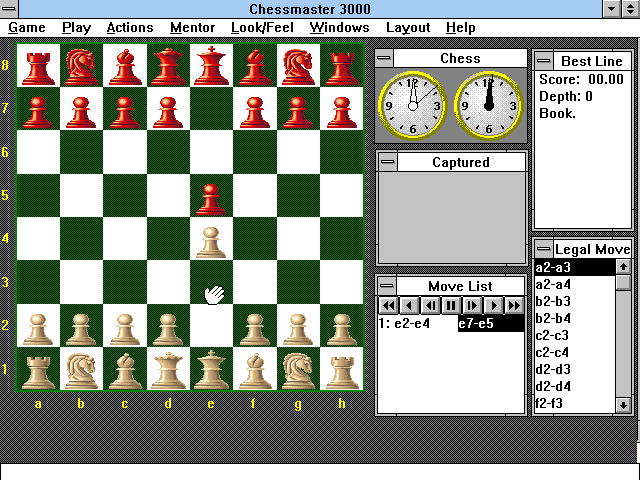Select the red bishop on f8
The height and width of the screenshot is (480, 640).
click(255, 67)
